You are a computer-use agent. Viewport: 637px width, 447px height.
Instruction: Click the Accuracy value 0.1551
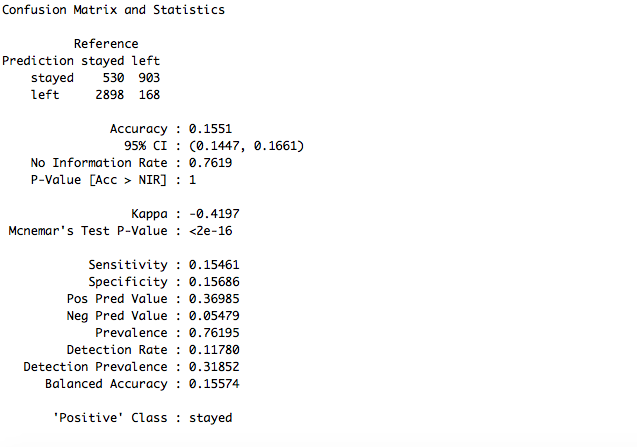[x=210, y=129]
